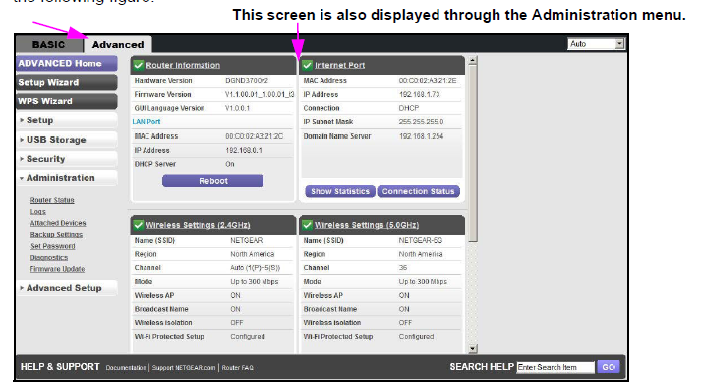Image resolution: width=713 pixels, height=389 pixels.
Task: Click the scrollbar down arrow
Action: (472, 349)
